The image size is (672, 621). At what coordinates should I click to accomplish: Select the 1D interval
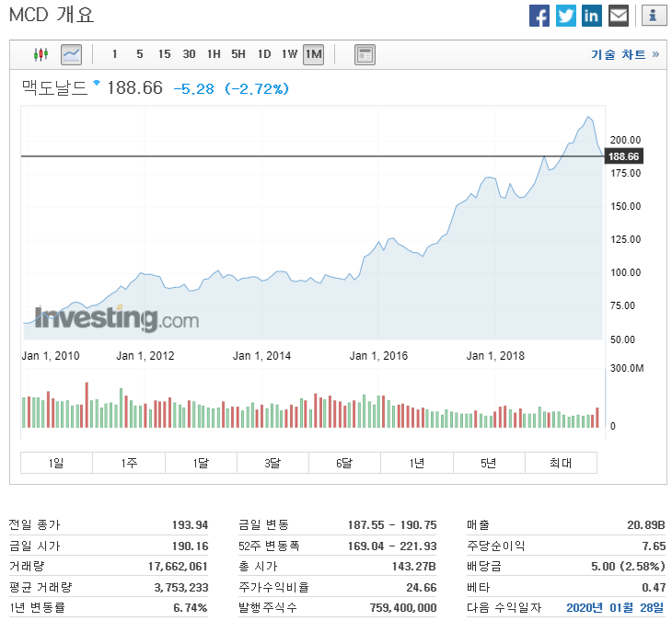click(x=264, y=54)
